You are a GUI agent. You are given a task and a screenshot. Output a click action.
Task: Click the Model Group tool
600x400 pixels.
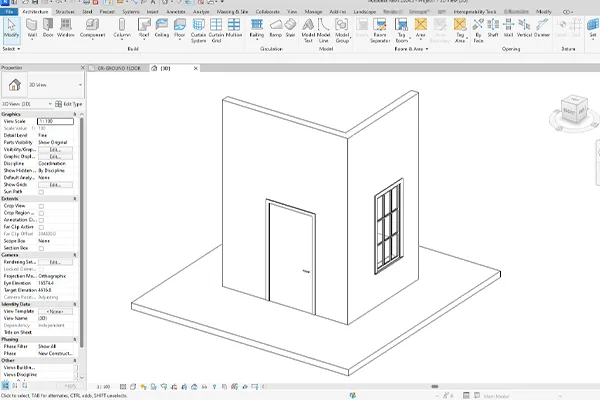pos(342,31)
